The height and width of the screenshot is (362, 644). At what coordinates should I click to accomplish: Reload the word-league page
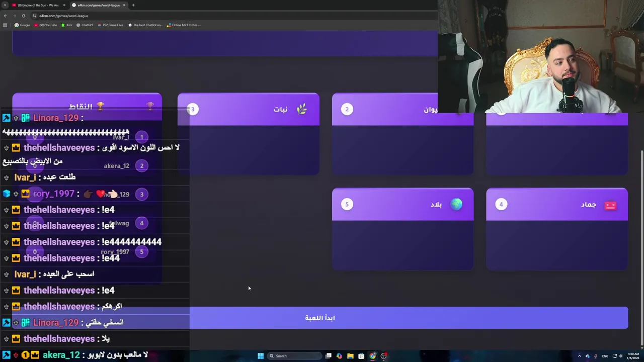pos(23,16)
